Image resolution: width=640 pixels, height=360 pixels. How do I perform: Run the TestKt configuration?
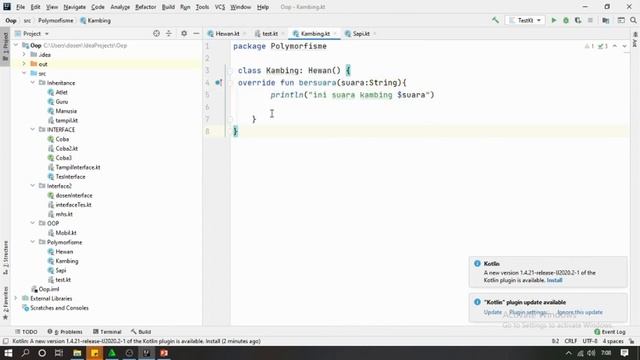pos(554,20)
